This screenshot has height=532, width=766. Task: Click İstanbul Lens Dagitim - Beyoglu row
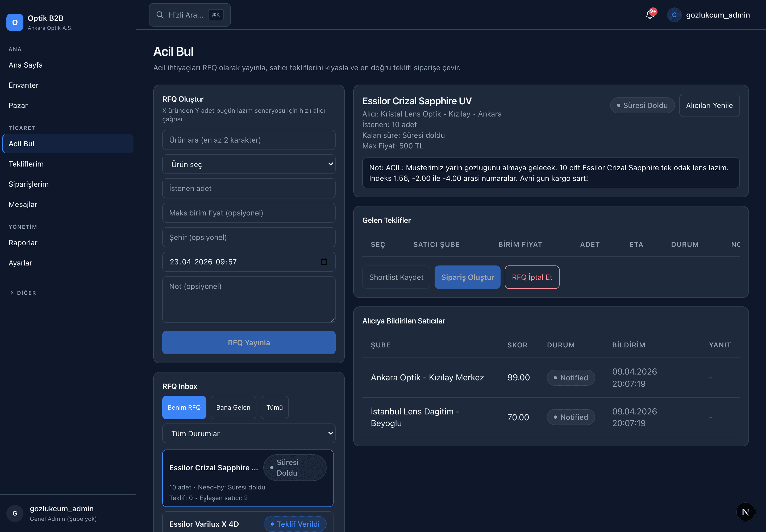click(551, 417)
